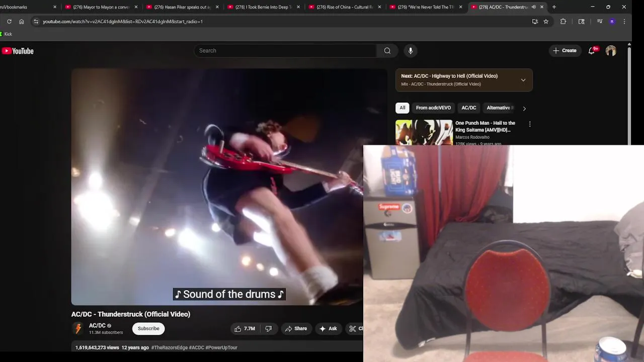The width and height of the screenshot is (644, 362).
Task: Open a new browser tab
Action: point(554,7)
